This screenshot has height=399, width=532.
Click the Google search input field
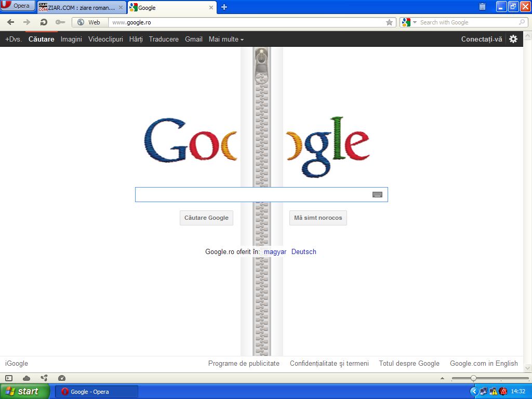tap(252, 195)
